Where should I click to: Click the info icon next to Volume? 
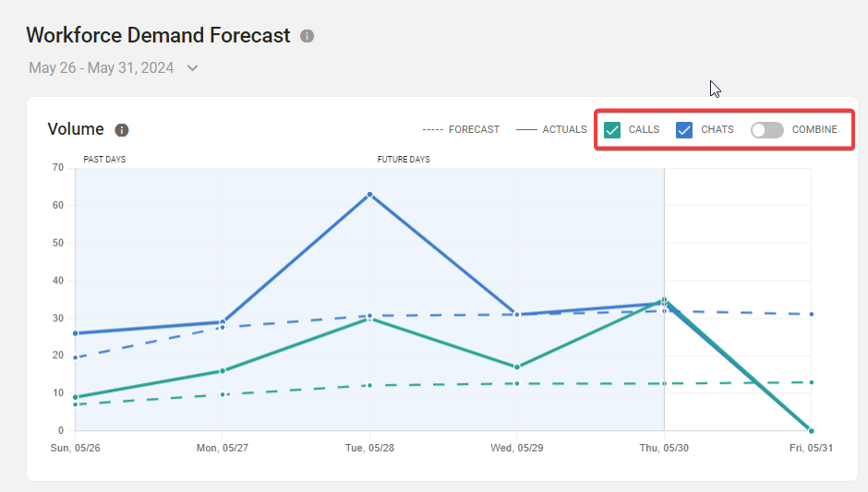click(x=121, y=130)
